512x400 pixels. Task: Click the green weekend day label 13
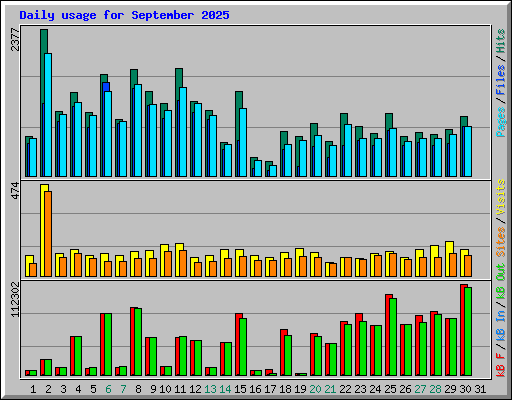pyautogui.click(x=210, y=389)
